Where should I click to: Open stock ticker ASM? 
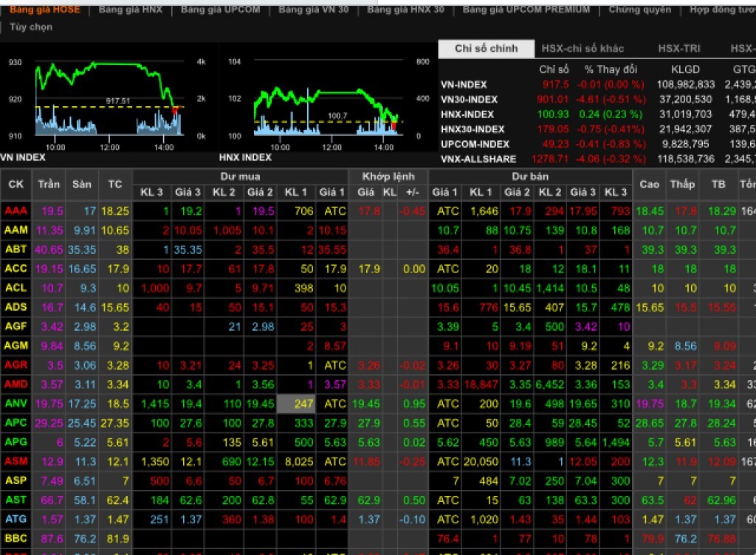(16, 461)
